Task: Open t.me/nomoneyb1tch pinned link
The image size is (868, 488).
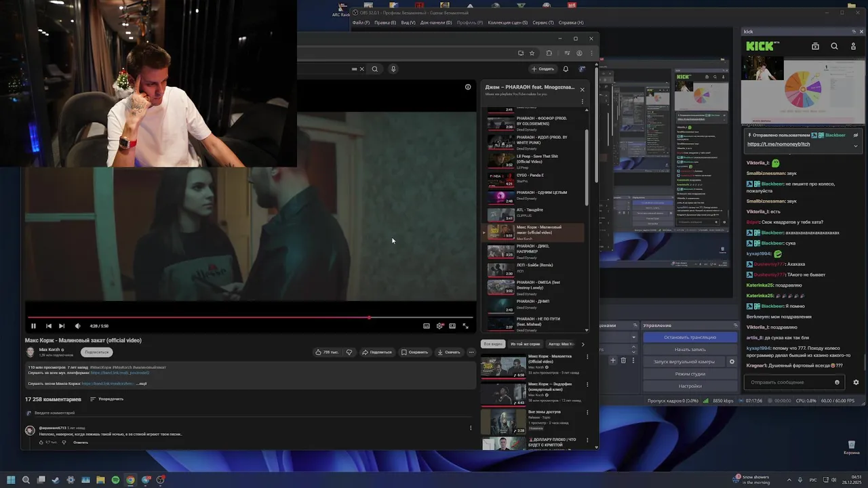Action: point(778,144)
